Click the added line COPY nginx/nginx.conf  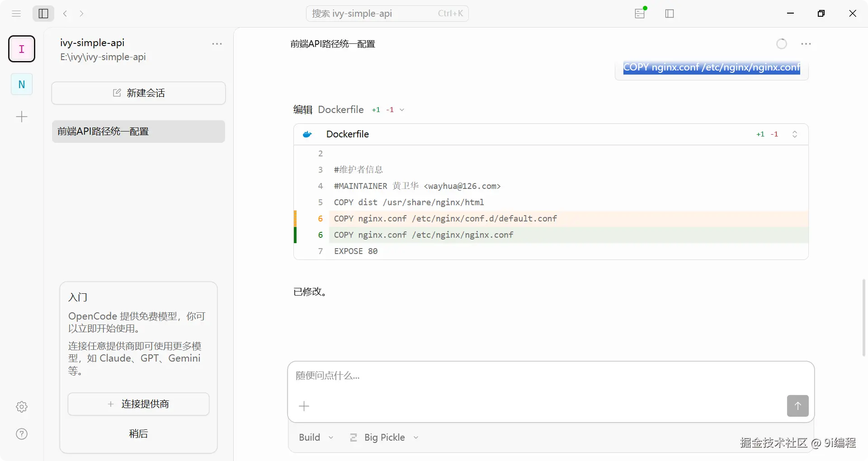551,235
